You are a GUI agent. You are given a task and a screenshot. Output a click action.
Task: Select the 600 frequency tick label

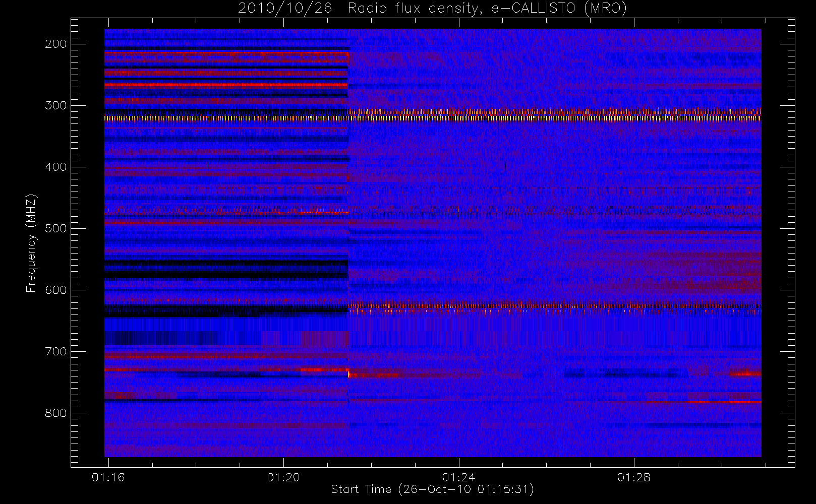[56, 290]
